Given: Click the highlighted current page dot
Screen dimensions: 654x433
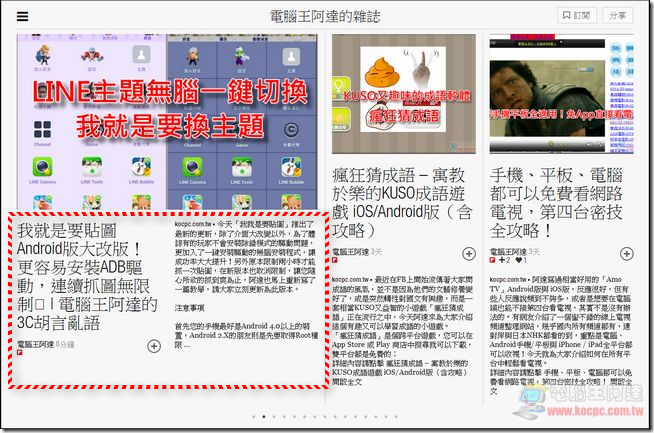Looking at the screenshot, I should [x=264, y=416].
